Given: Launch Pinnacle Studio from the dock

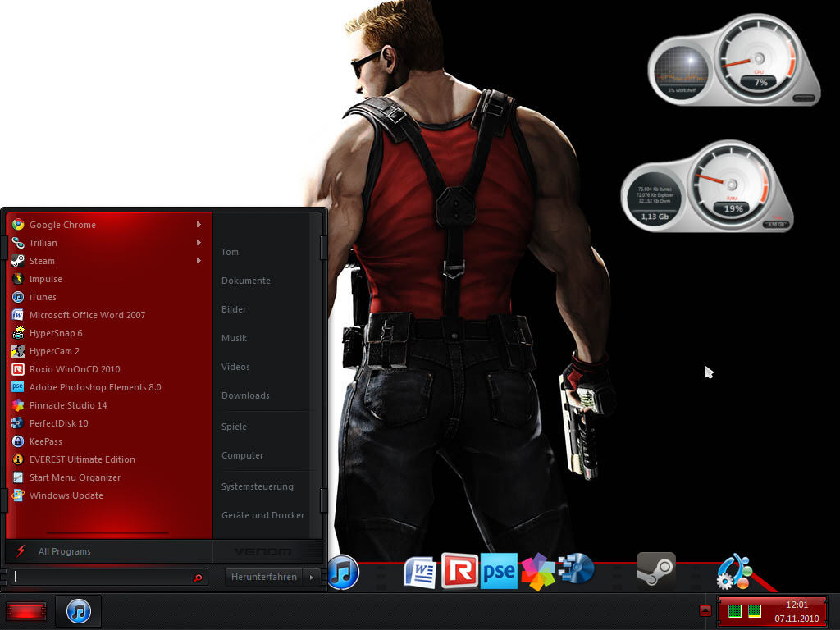Looking at the screenshot, I should 538,572.
